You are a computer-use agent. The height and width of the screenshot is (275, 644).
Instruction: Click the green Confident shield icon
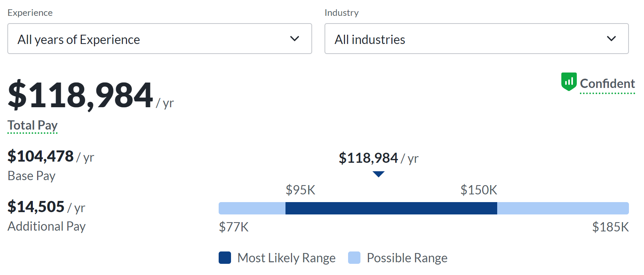coord(569,81)
